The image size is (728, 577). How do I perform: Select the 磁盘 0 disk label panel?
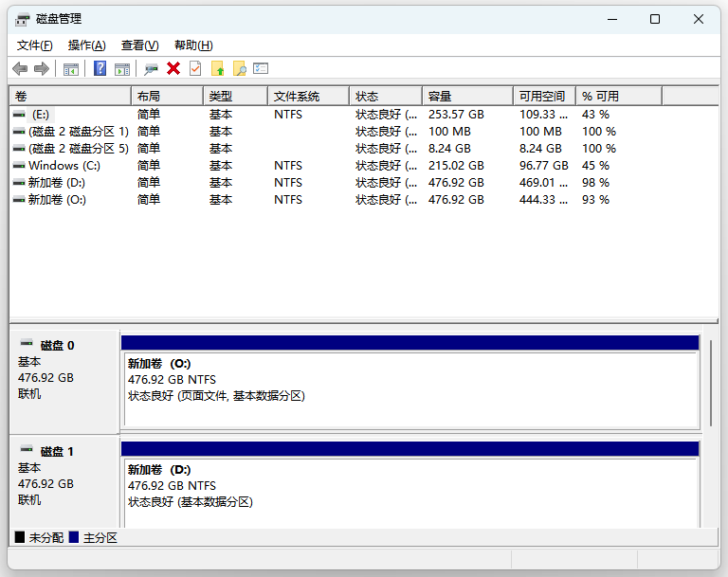coord(64,382)
